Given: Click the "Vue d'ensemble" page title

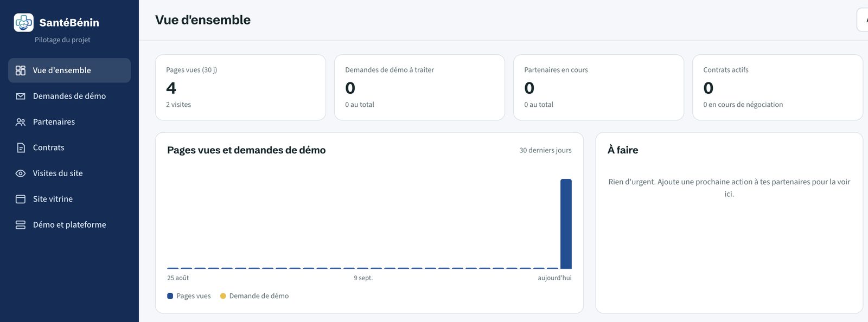Looking at the screenshot, I should coord(203,20).
